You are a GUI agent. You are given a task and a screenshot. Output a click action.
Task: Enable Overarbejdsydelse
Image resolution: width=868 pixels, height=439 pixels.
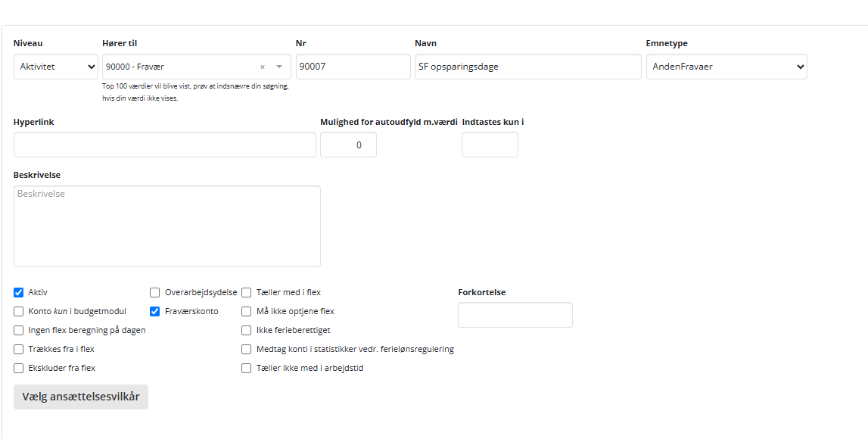155,292
